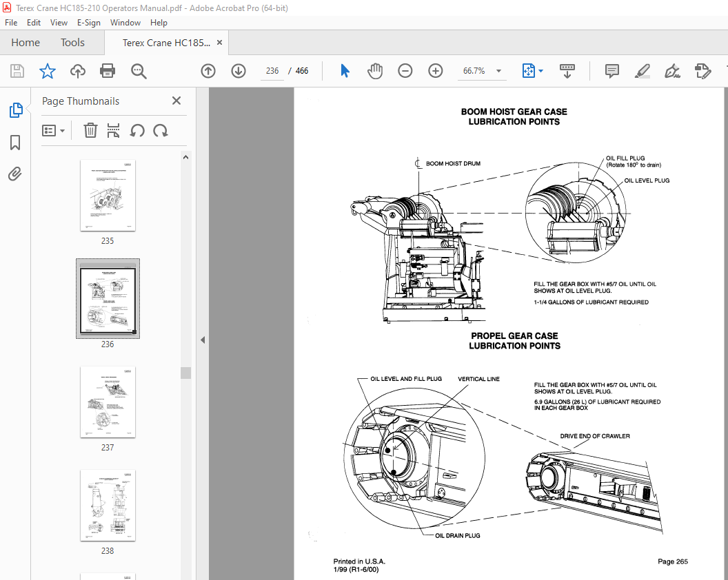728x580 pixels.
Task: Select the arrow Selection tool
Action: pyautogui.click(x=345, y=71)
